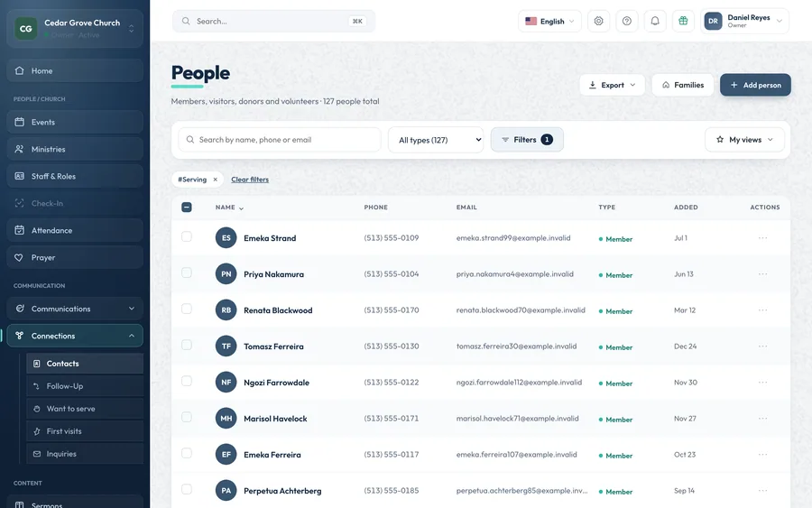Click the Search by name, phone or email field
This screenshot has width=812, height=508.
280,140
